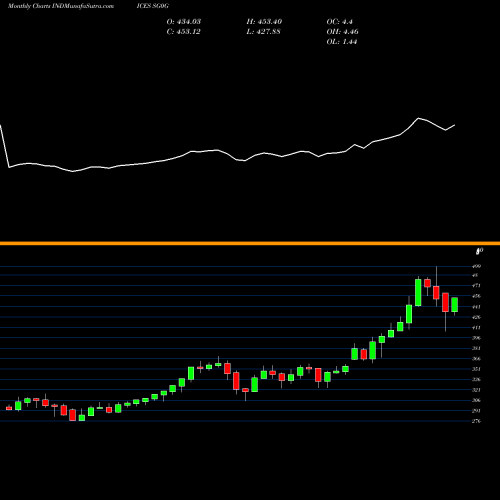This screenshot has width=500, height=500.
Task: Click the 'OC: 4.4' reading
Action: point(339,22)
